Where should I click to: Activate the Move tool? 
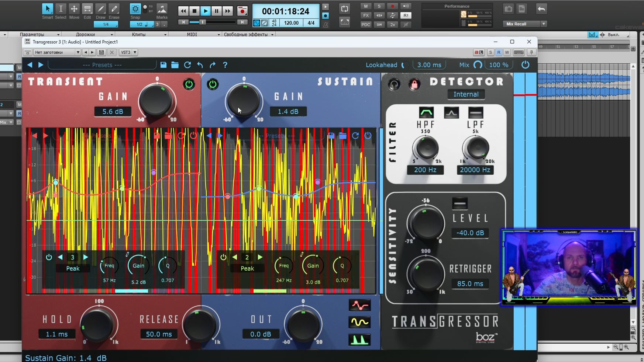click(74, 9)
